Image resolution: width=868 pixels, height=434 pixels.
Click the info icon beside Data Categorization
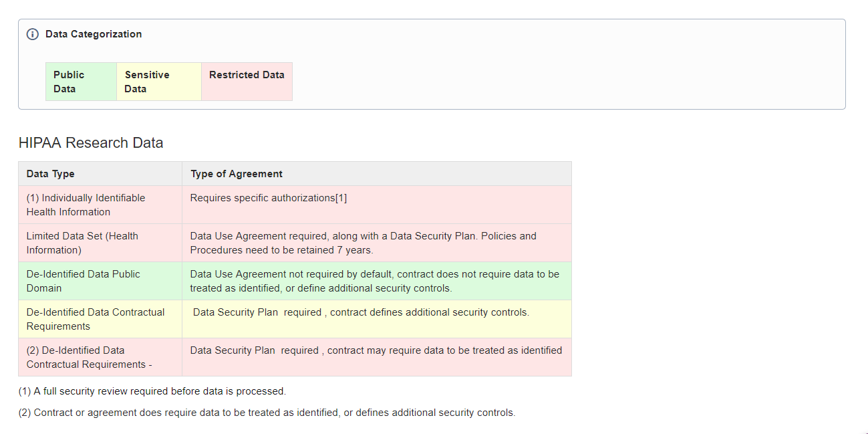click(x=32, y=34)
